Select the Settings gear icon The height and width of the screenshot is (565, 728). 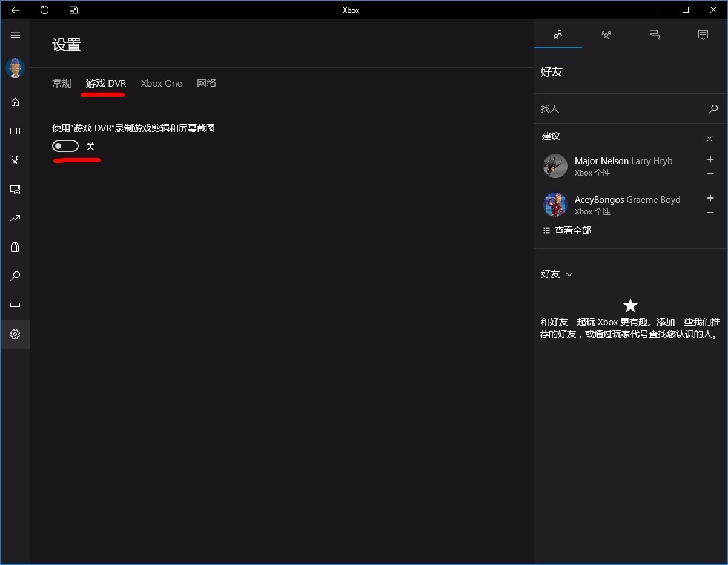coord(15,334)
